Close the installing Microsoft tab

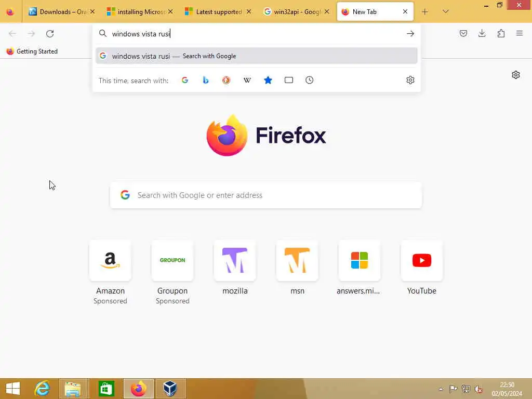(170, 12)
